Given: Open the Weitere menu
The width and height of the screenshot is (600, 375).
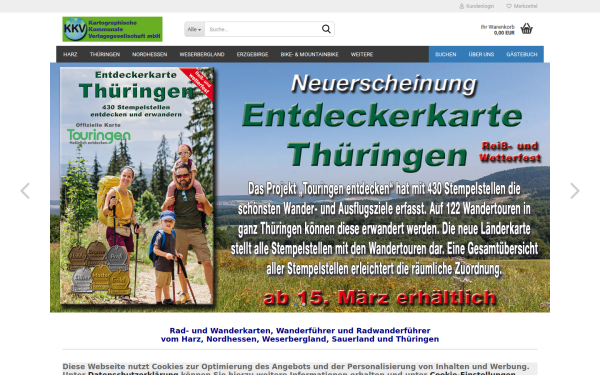Looking at the screenshot, I should point(362,54).
